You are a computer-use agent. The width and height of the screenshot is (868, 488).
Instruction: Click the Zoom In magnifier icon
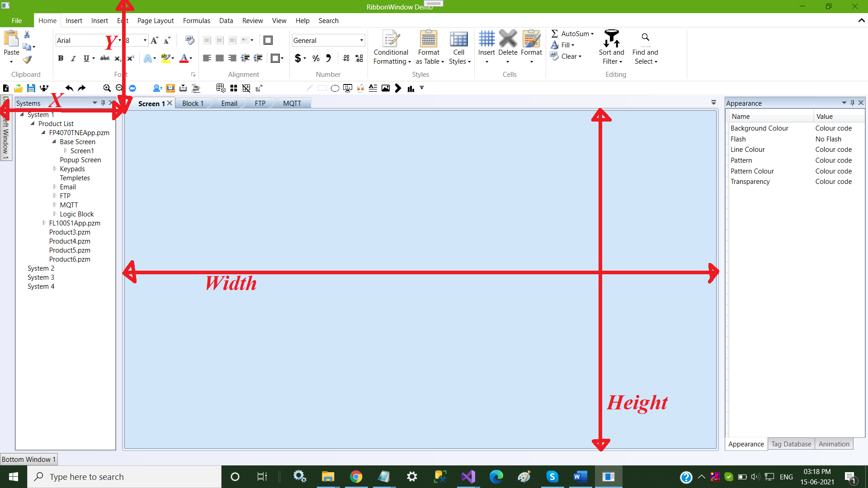107,89
